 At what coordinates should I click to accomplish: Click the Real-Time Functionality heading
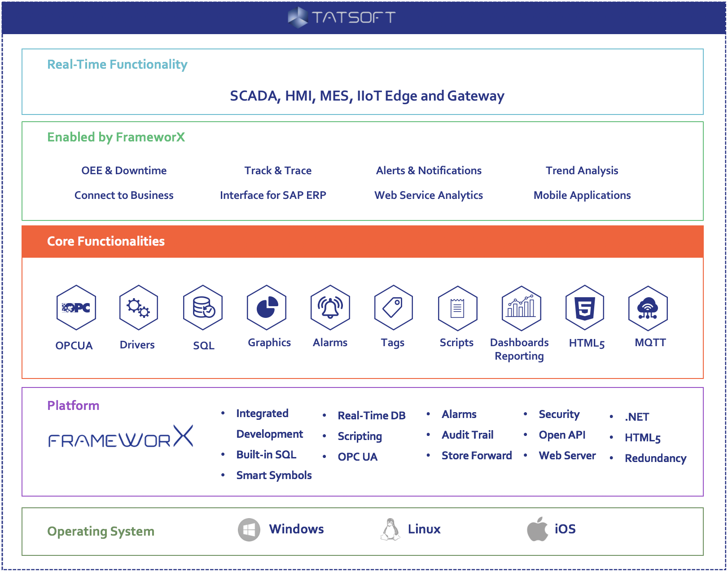(117, 64)
